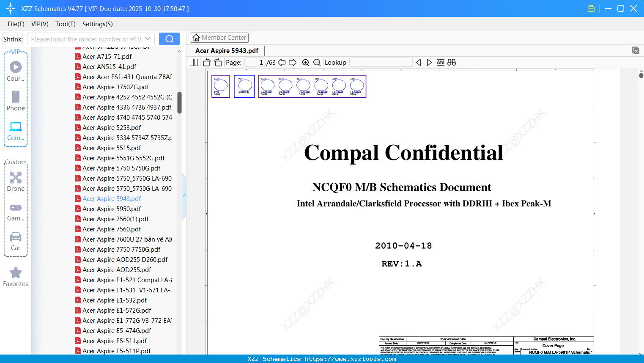Switch to Acer Aspire 5943.pdf tab
Image resolution: width=644 pixels, height=363 pixels.
[227, 51]
